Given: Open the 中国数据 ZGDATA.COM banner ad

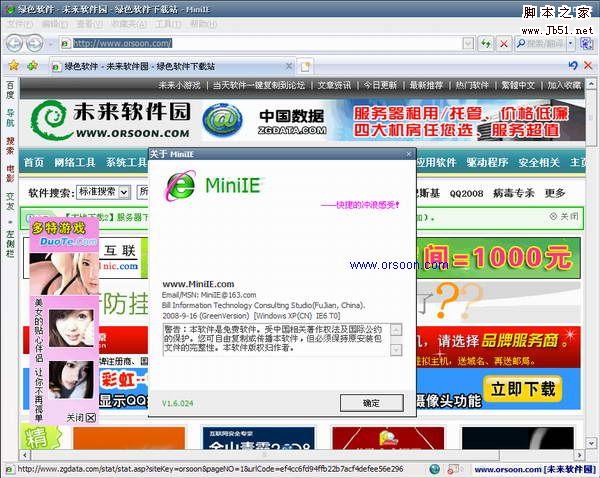Looking at the screenshot, I should (x=393, y=121).
